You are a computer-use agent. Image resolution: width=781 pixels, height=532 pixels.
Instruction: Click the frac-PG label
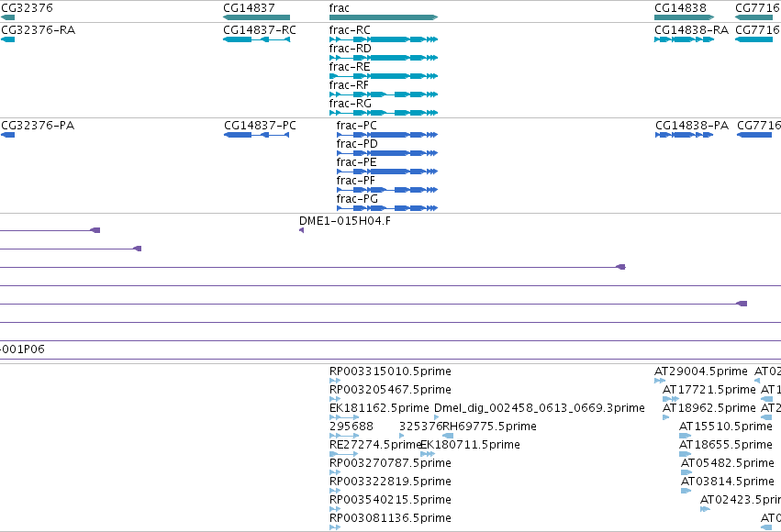pyautogui.click(x=357, y=199)
